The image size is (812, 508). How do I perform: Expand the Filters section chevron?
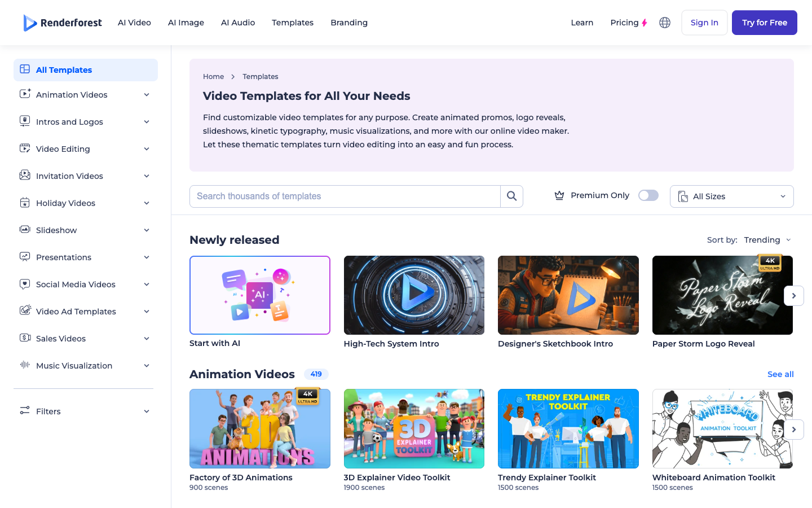click(x=147, y=411)
